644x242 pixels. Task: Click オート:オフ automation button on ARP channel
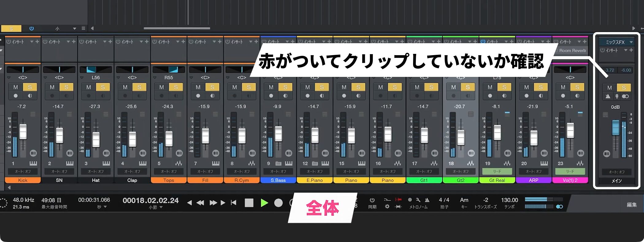[533, 172]
